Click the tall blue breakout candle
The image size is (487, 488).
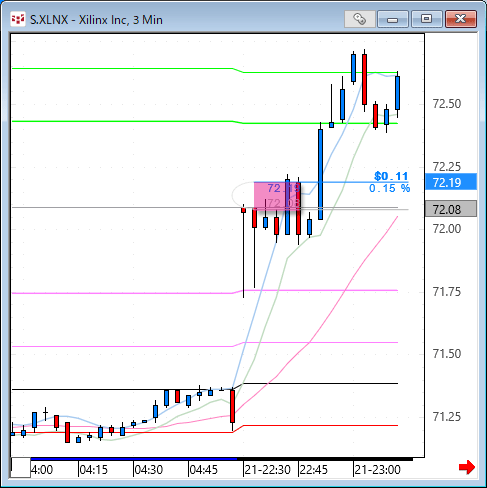[320, 174]
